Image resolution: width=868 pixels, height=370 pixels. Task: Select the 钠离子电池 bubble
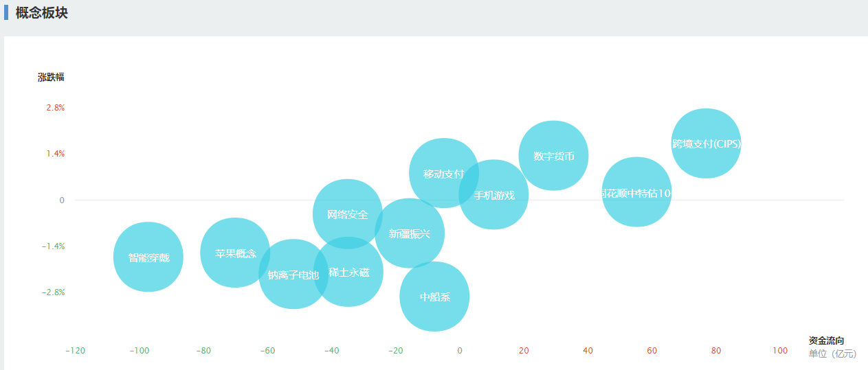pos(293,274)
